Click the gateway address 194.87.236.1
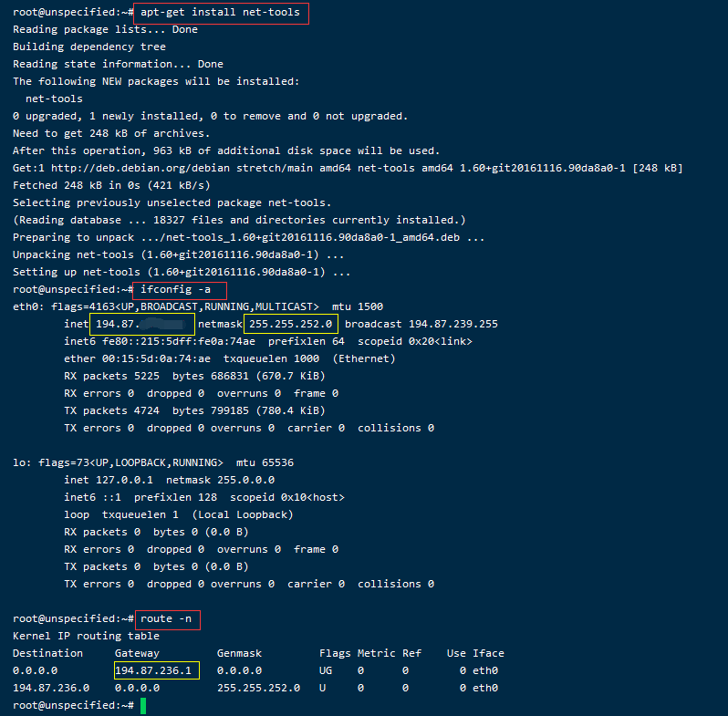 156,670
